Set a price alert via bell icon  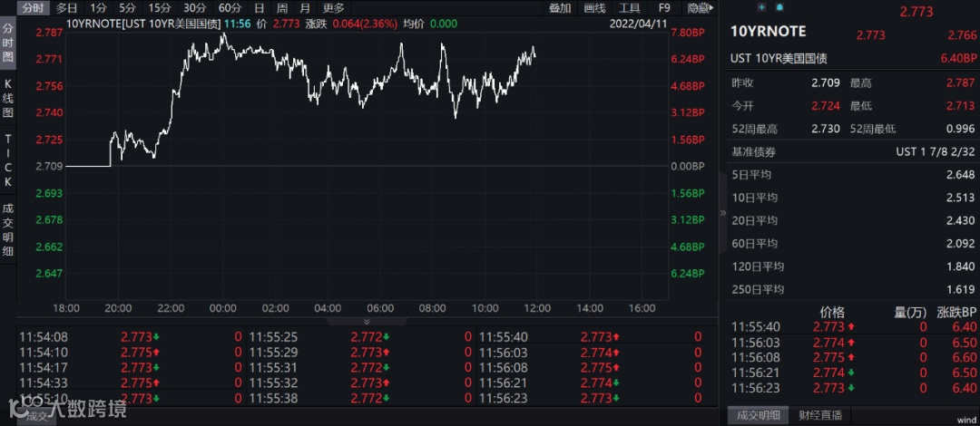pyautogui.click(x=779, y=7)
